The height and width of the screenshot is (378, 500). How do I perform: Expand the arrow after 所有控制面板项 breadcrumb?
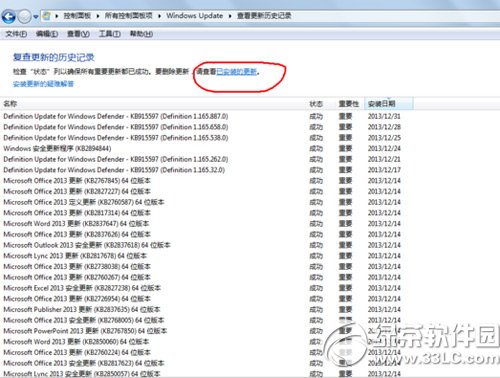[x=160, y=16]
